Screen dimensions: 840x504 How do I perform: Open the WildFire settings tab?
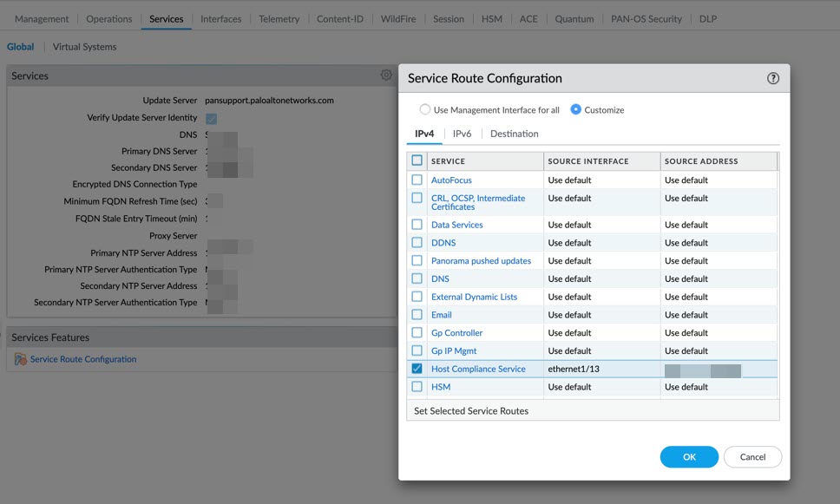(x=399, y=18)
